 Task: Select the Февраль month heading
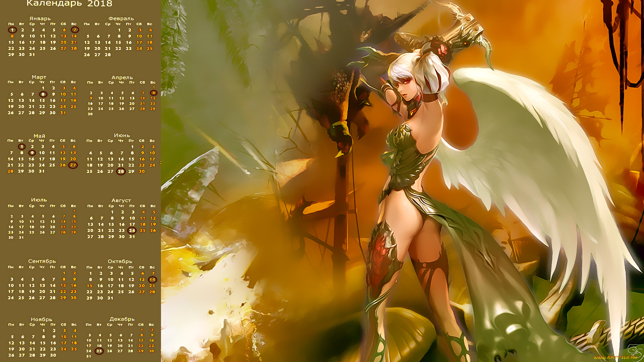121,18
